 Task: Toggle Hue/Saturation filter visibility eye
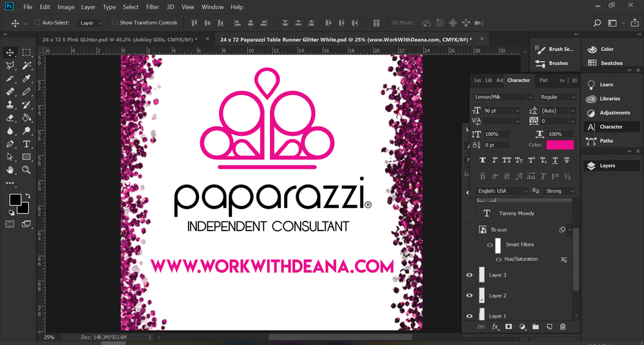[x=498, y=259]
